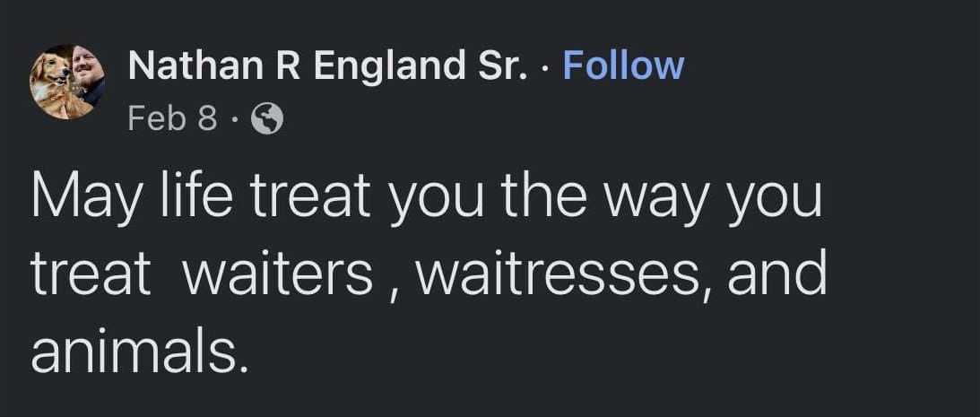Open Nathan R England Sr.'s profile picture

(x=67, y=82)
